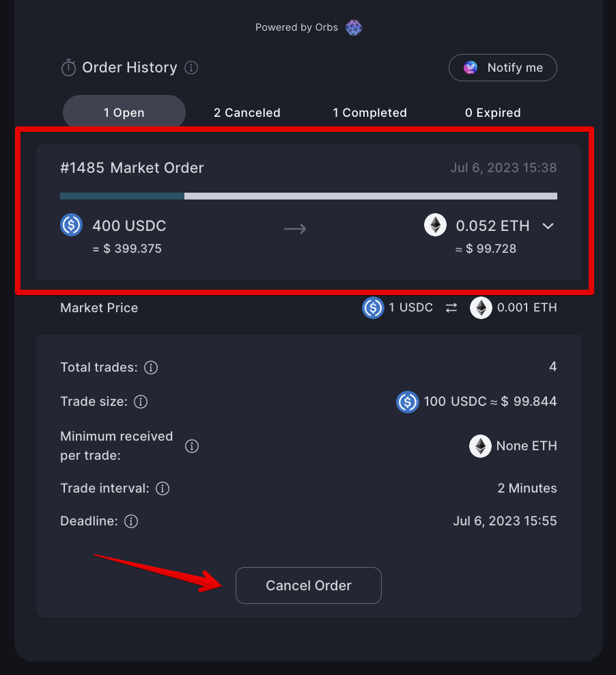The image size is (616, 675).
Task: Click the stopwatch icon beside Order History
Action: click(x=68, y=67)
